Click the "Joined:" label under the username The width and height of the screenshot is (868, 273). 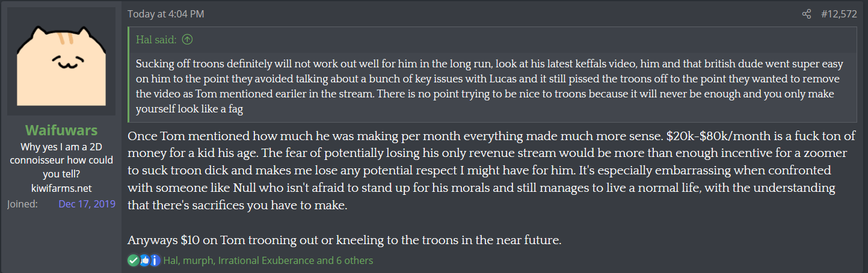pyautogui.click(x=22, y=204)
